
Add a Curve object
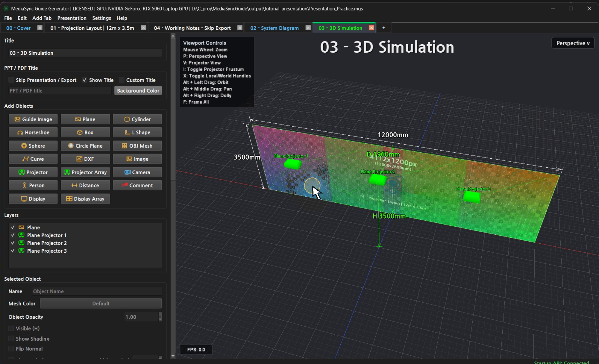click(x=33, y=159)
